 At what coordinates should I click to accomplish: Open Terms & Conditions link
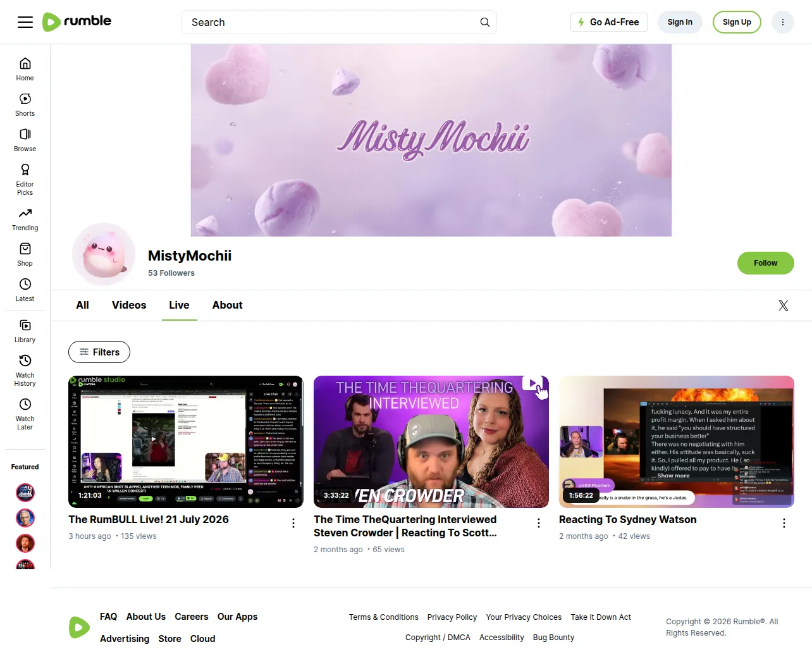384,617
